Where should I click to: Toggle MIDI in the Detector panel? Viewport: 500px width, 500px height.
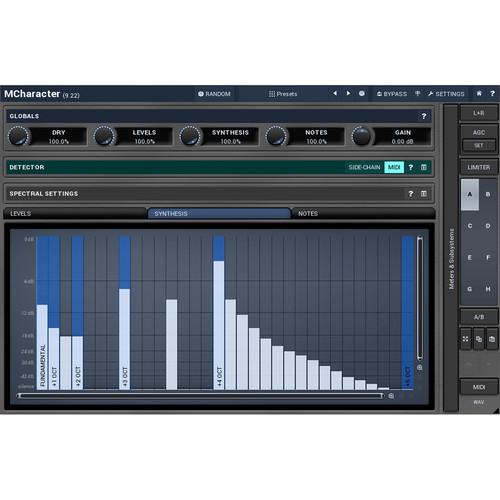point(394,167)
